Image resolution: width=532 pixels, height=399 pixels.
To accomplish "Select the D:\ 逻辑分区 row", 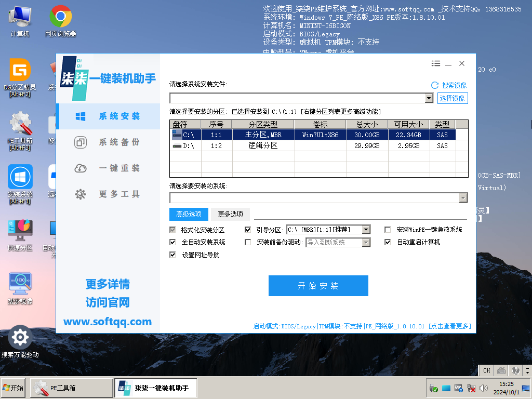I will pyautogui.click(x=319, y=146).
